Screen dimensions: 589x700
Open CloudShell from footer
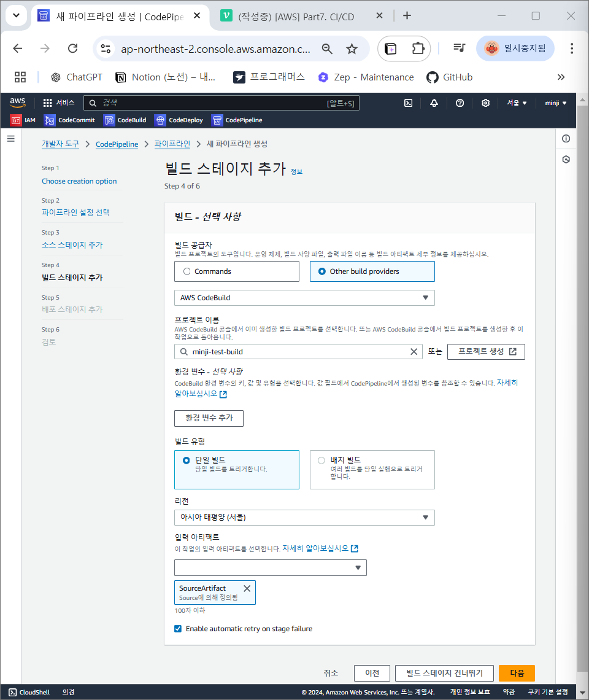29,693
